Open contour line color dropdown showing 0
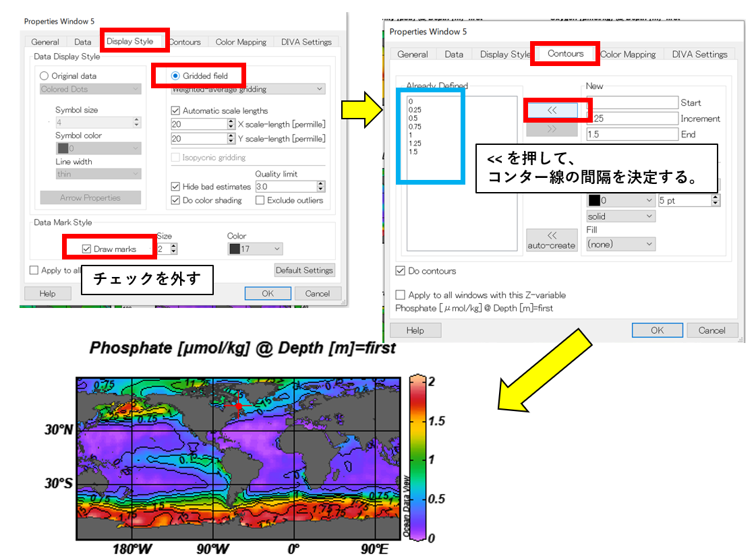 (621, 201)
